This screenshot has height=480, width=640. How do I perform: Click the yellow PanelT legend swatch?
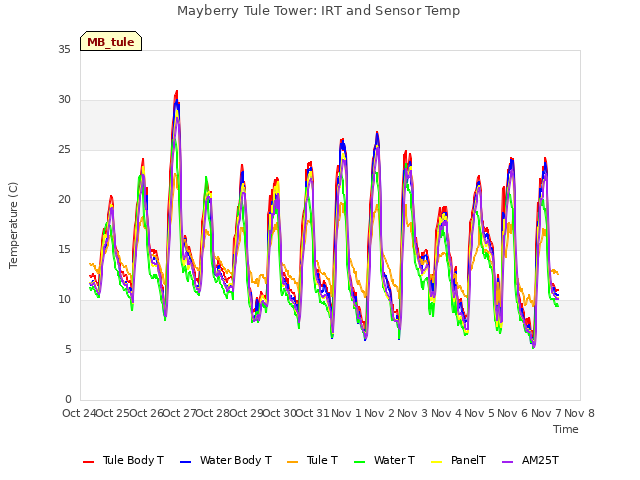point(437,462)
